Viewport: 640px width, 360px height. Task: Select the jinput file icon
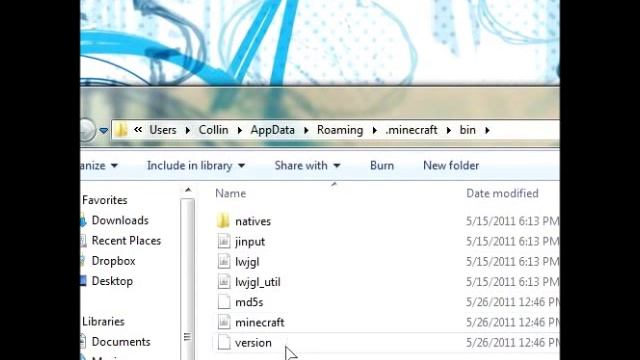224,241
